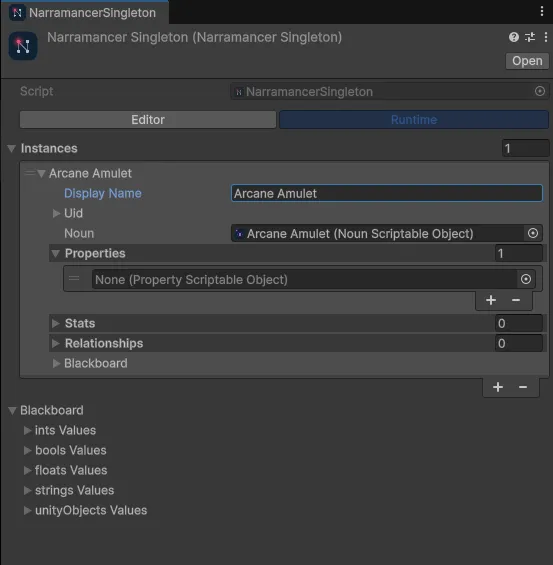
Task: Click the Relationships size field
Action: [x=518, y=343]
